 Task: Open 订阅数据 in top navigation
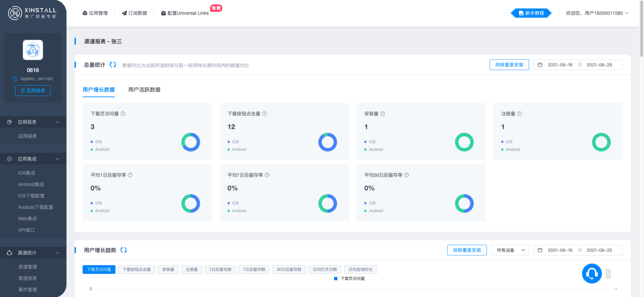(134, 13)
